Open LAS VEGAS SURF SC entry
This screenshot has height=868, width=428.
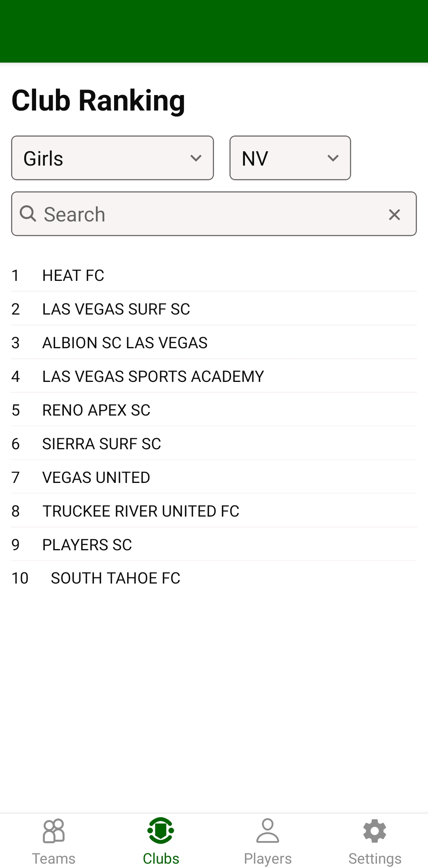116,309
